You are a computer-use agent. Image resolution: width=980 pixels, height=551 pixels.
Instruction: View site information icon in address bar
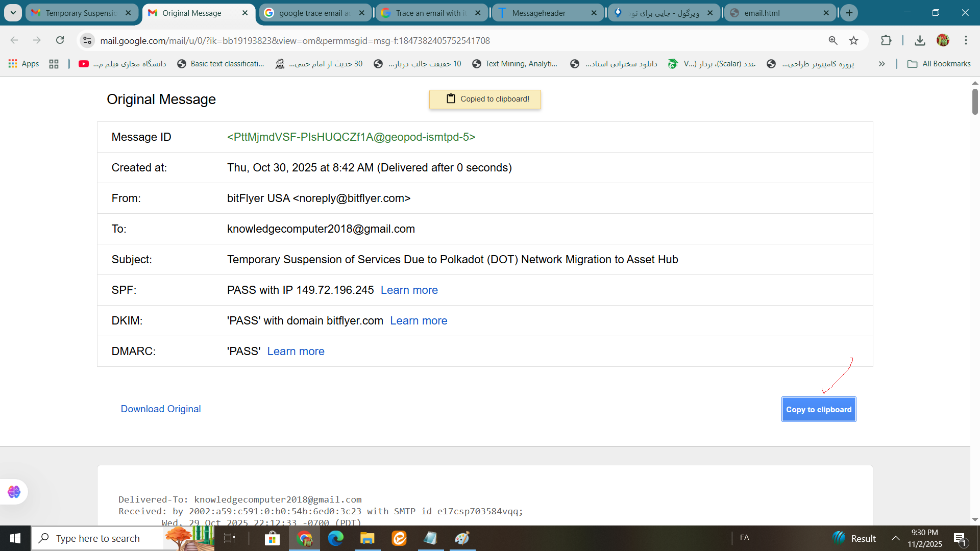pyautogui.click(x=87, y=40)
